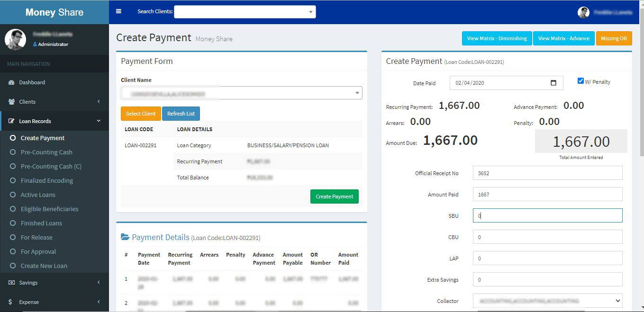The width and height of the screenshot is (644, 312).
Task: Click the Expense dollar sign icon
Action: [10, 302]
